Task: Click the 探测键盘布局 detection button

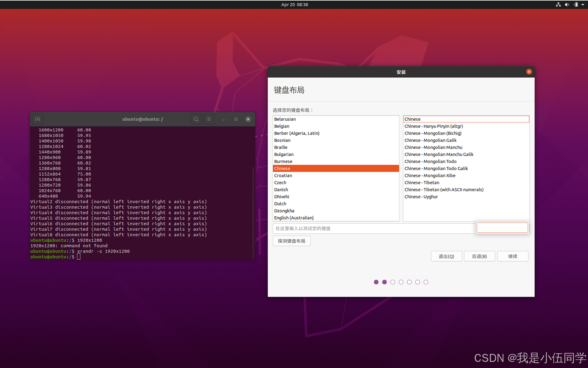Action: click(291, 241)
